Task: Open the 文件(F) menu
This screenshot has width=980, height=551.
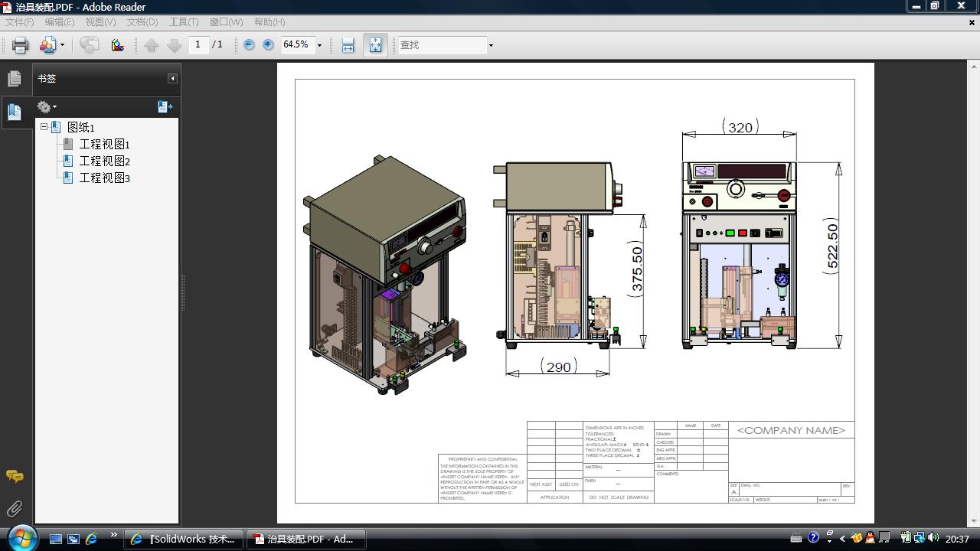Action: click(x=19, y=22)
